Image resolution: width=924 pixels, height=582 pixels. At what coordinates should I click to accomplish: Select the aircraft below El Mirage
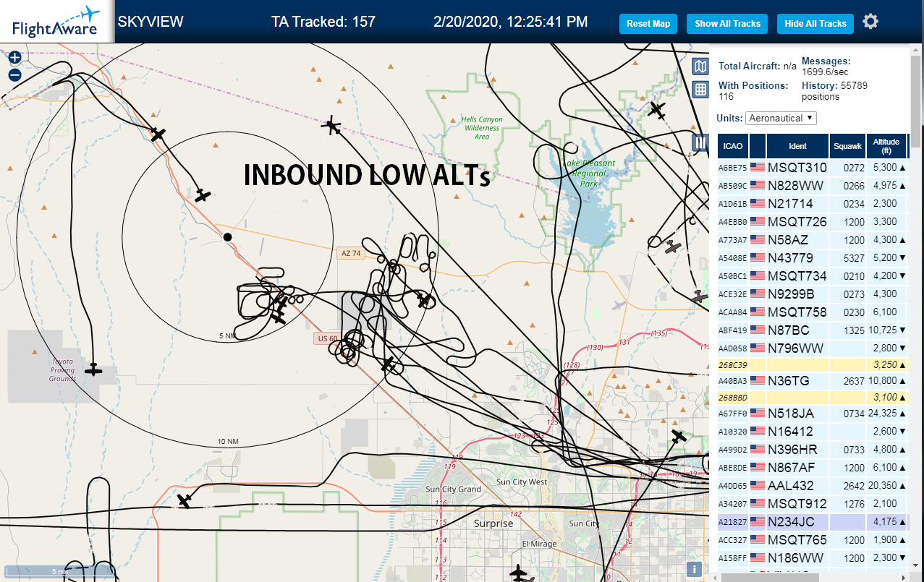coord(518,573)
